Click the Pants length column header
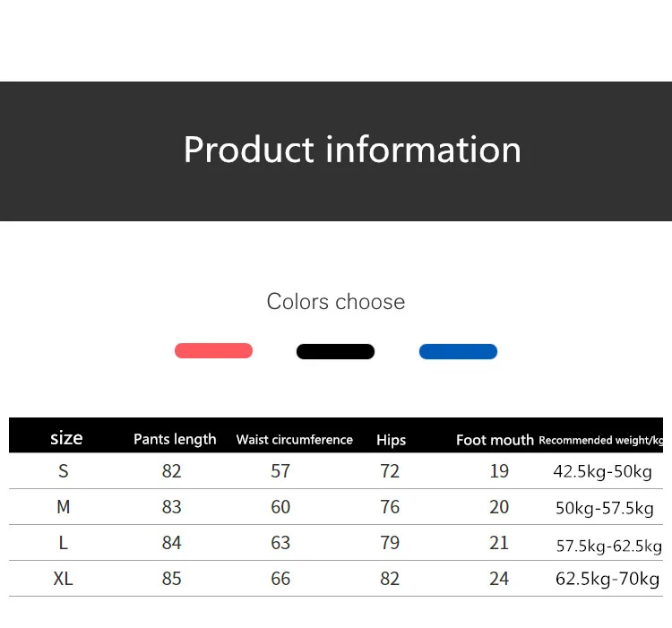 [x=175, y=439]
